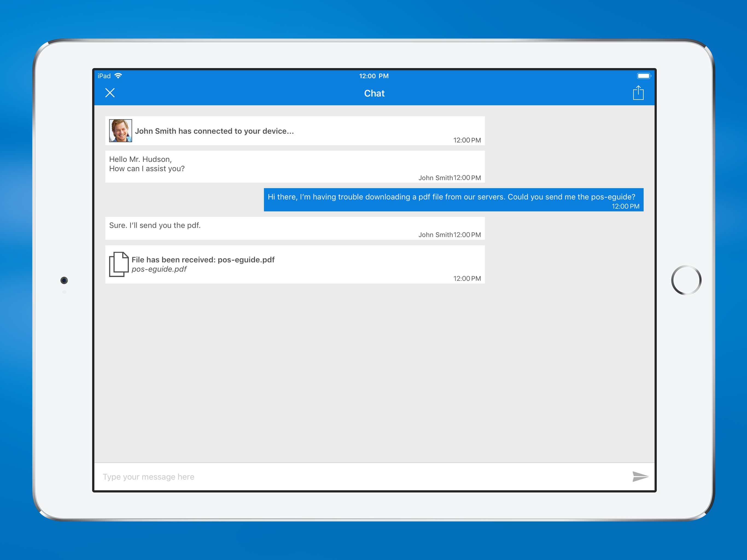Image resolution: width=747 pixels, height=560 pixels.
Task: Tap the iPad front camera
Action: point(64,280)
